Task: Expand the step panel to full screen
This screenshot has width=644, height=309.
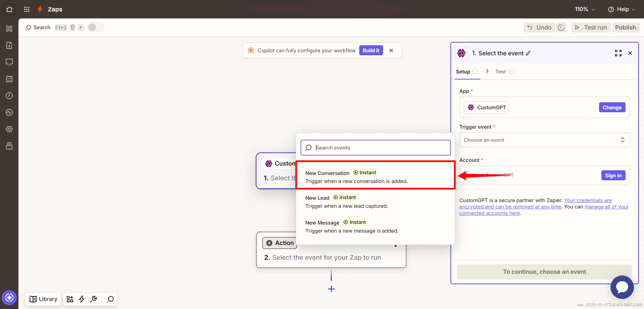Action: tap(618, 53)
